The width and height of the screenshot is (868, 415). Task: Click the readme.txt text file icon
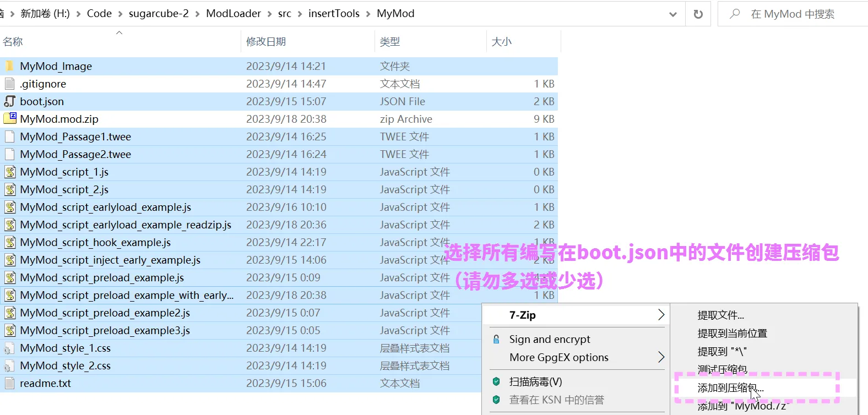9,383
